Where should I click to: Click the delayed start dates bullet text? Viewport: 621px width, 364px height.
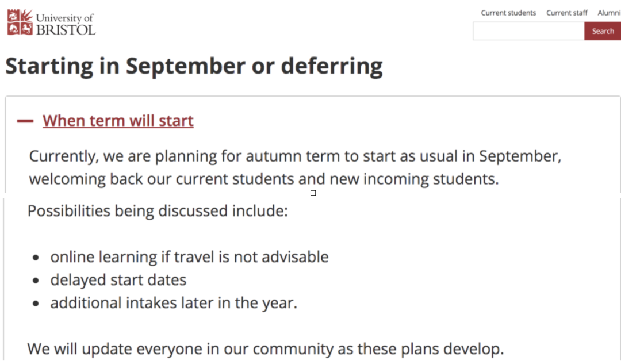click(118, 280)
